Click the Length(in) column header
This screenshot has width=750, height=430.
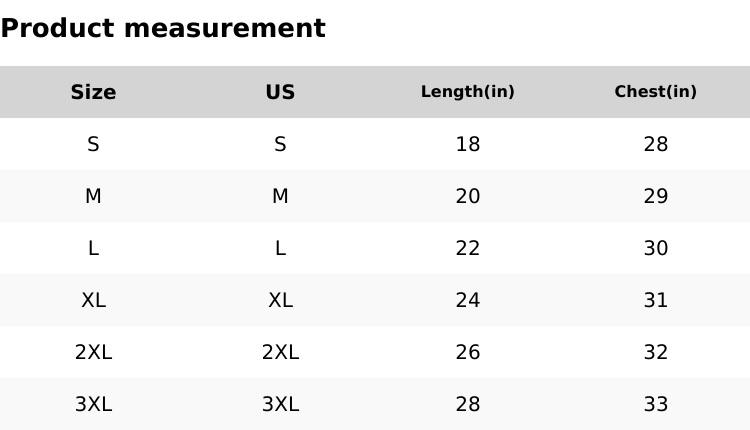coord(467,92)
